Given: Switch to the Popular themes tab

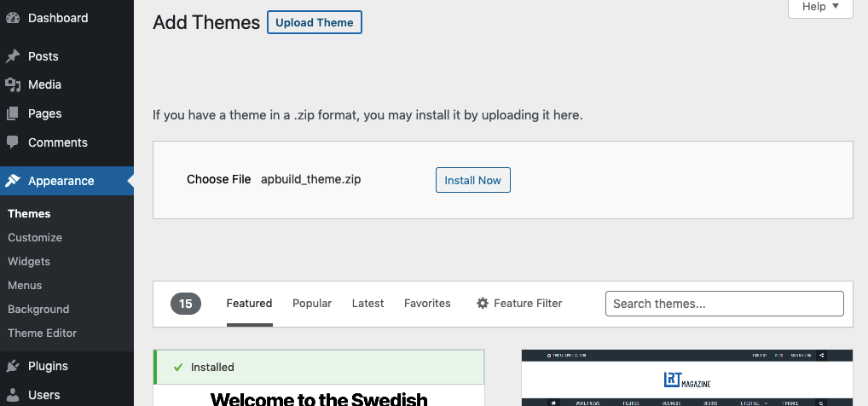Looking at the screenshot, I should click(312, 304).
